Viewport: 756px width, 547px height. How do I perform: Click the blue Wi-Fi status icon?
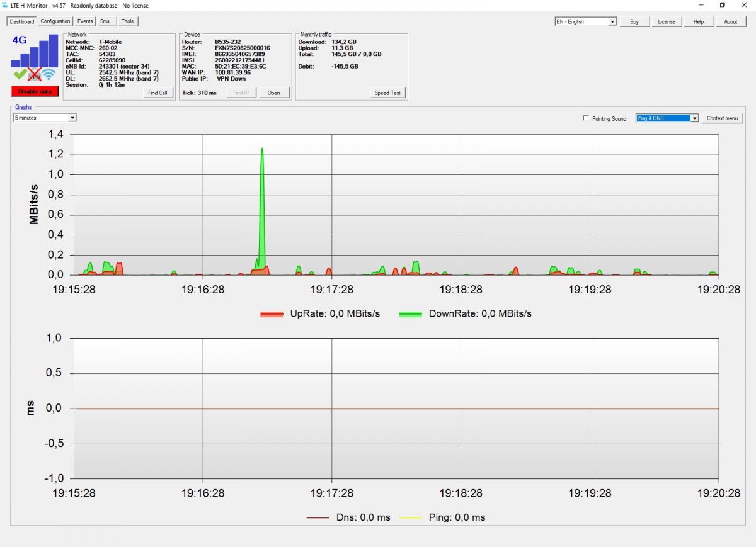click(50, 75)
